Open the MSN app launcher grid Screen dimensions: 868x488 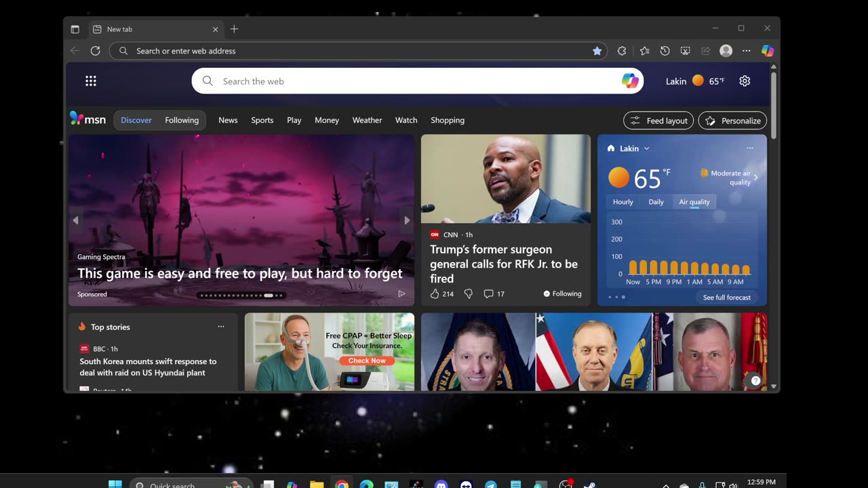[91, 81]
